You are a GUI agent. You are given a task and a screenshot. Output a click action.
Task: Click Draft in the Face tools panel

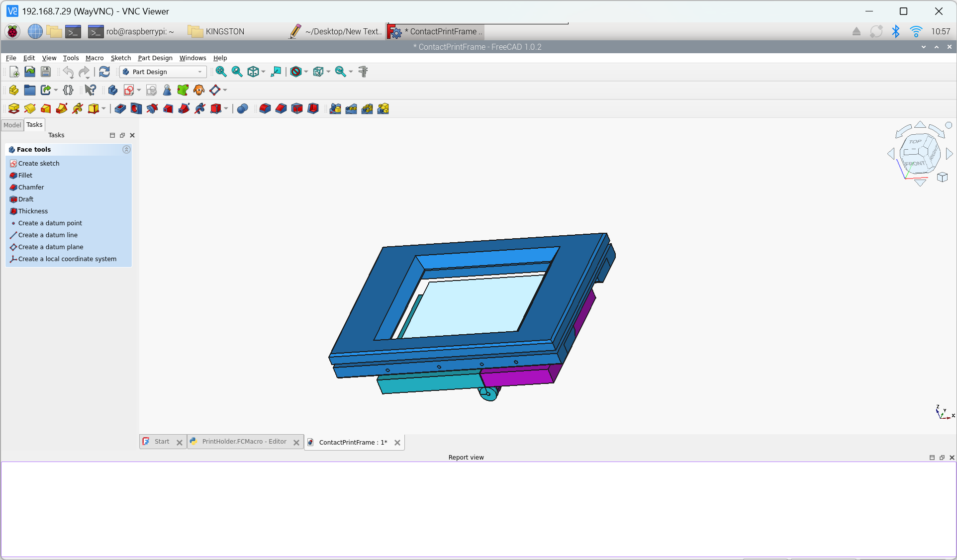pyautogui.click(x=26, y=199)
